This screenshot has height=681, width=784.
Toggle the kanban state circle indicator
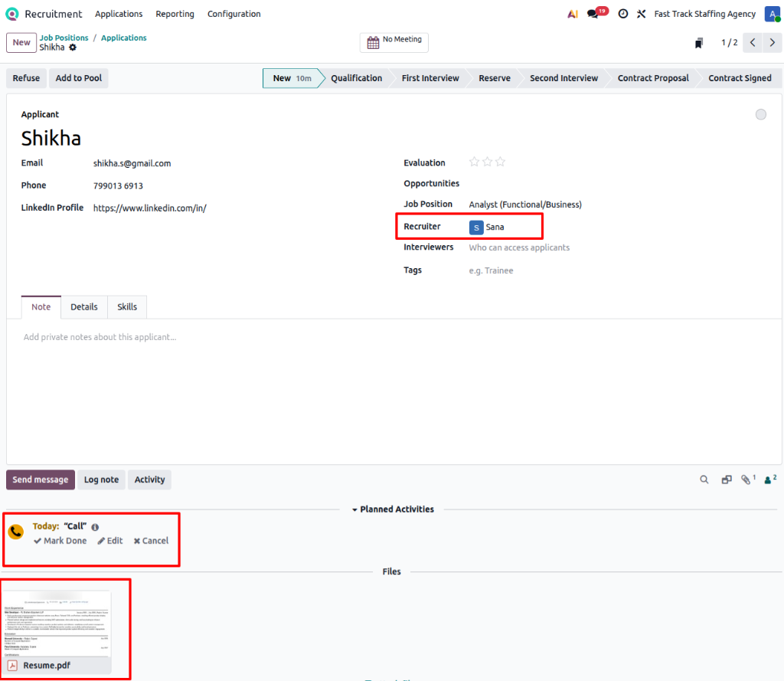[760, 115]
